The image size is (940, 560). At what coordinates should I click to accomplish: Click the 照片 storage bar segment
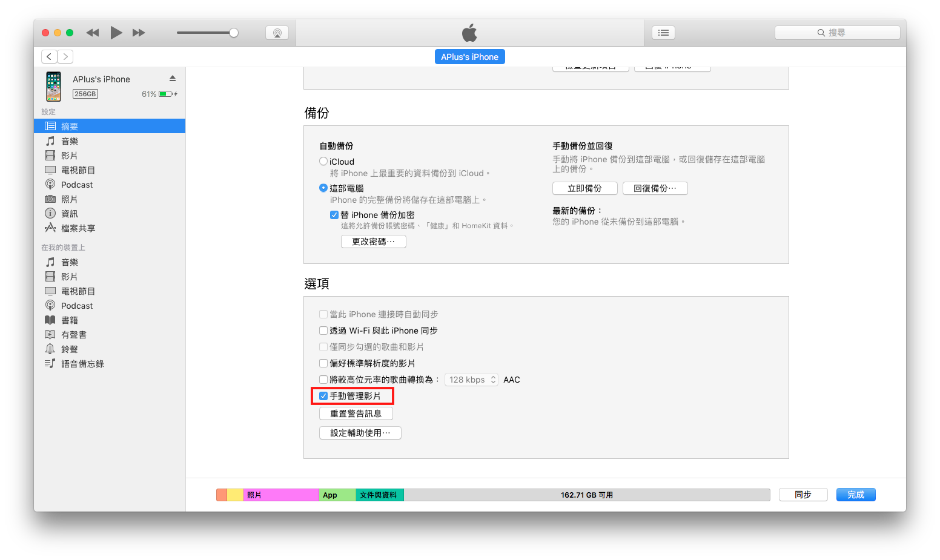[x=281, y=495]
